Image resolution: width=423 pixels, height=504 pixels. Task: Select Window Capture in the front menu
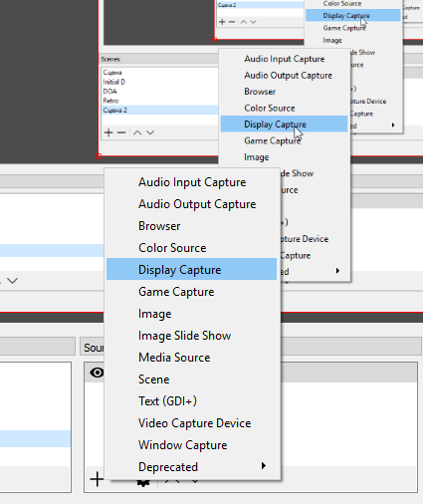[x=192, y=445]
